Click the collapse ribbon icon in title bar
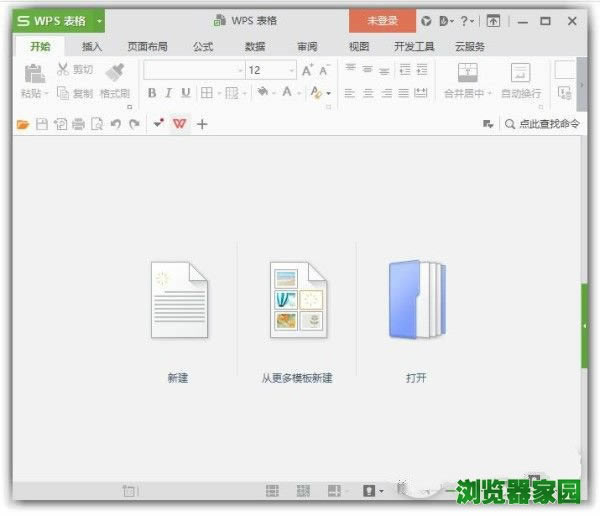Viewport: 600px width, 516px height. tap(493, 21)
